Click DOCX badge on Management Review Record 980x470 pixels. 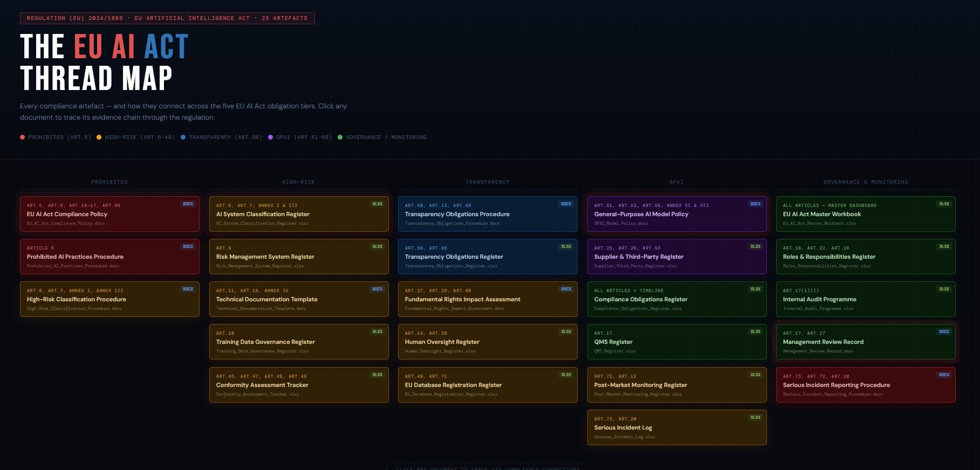click(x=944, y=331)
